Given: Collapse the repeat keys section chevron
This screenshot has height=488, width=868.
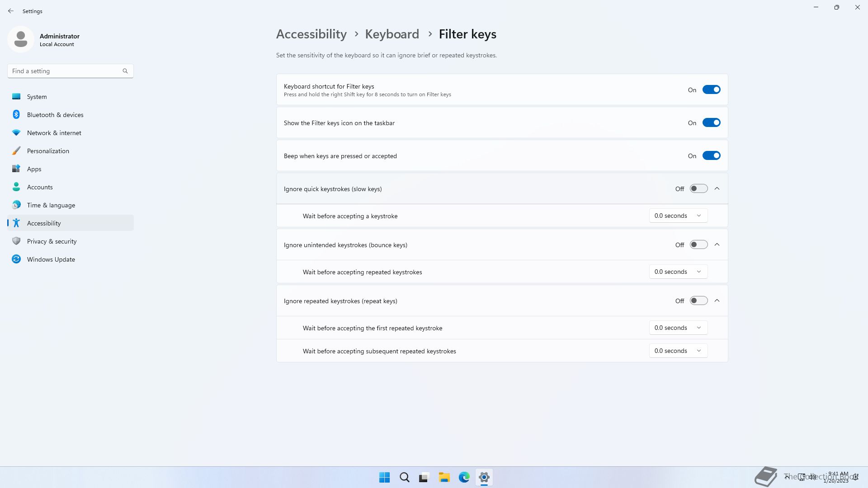Looking at the screenshot, I should pos(717,301).
